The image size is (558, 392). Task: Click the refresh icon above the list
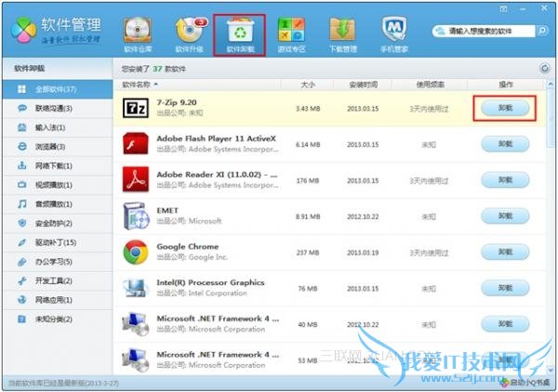pyautogui.click(x=544, y=68)
